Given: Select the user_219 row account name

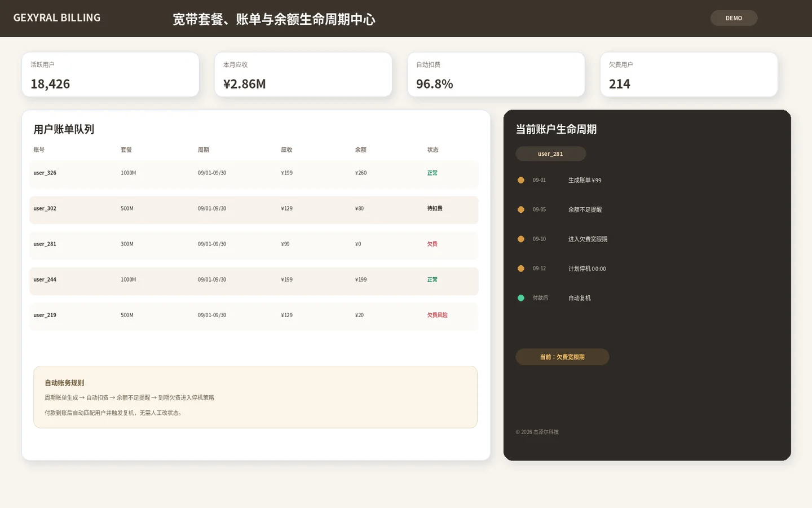Looking at the screenshot, I should point(45,315).
